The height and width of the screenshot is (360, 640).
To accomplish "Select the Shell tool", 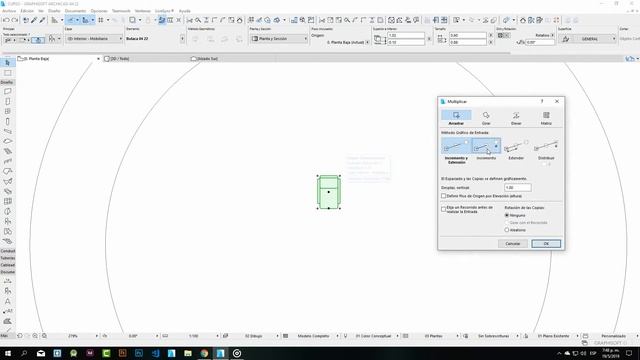I will click(x=7, y=181).
